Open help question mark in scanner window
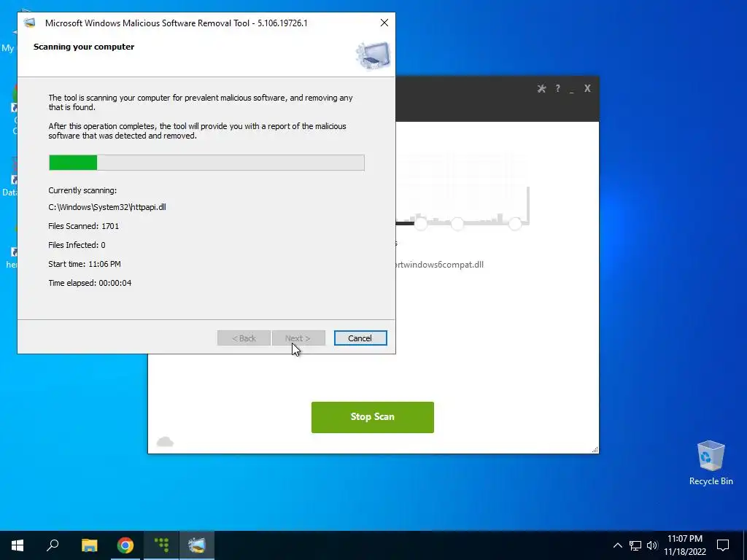The height and width of the screenshot is (560, 747). (x=557, y=88)
